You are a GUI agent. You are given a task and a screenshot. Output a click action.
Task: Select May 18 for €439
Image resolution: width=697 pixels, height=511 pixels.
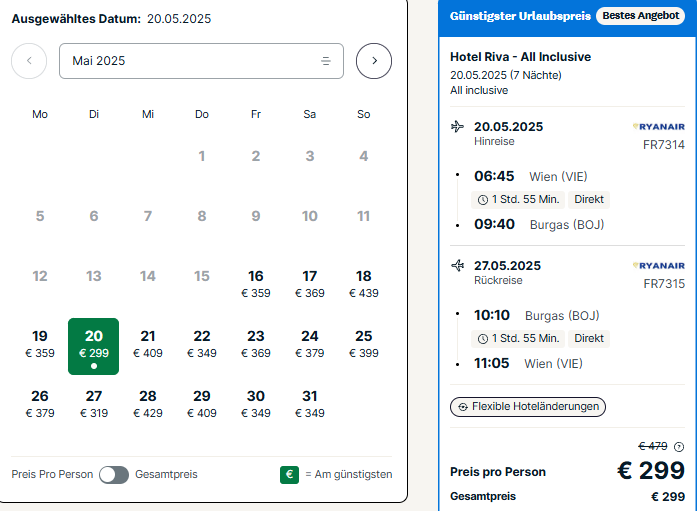pos(364,283)
